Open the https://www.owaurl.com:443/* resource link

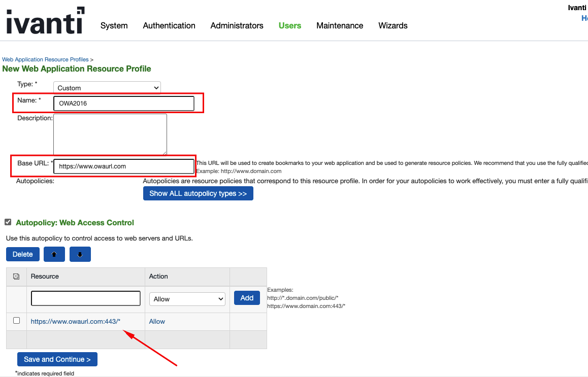[75, 321]
